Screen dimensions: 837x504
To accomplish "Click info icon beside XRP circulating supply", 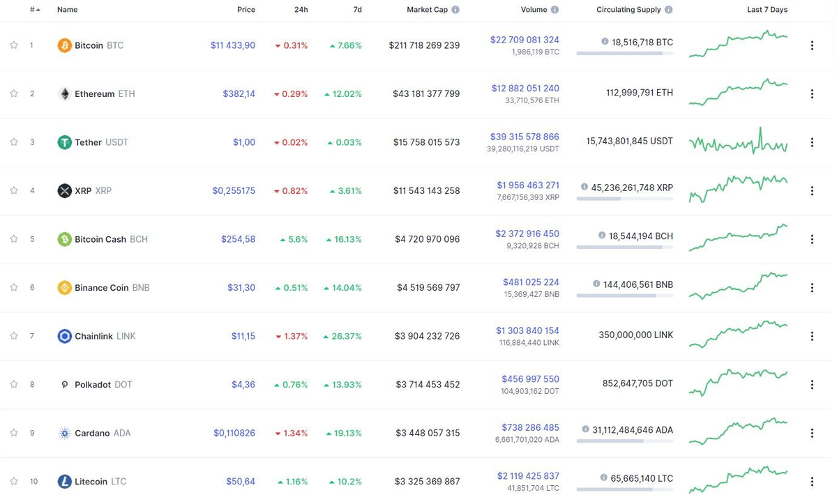I will coord(585,187).
